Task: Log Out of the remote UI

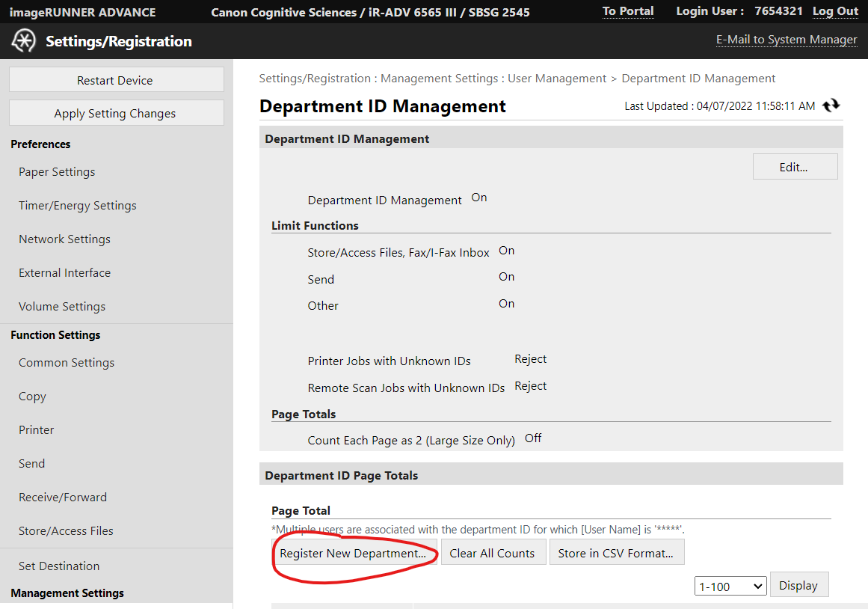Action: 835,12
